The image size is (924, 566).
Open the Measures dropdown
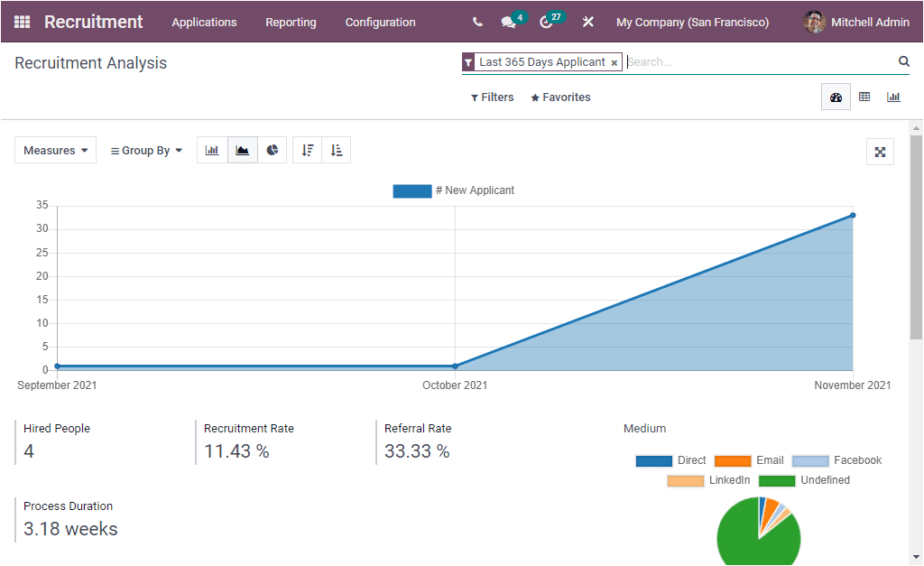[55, 150]
